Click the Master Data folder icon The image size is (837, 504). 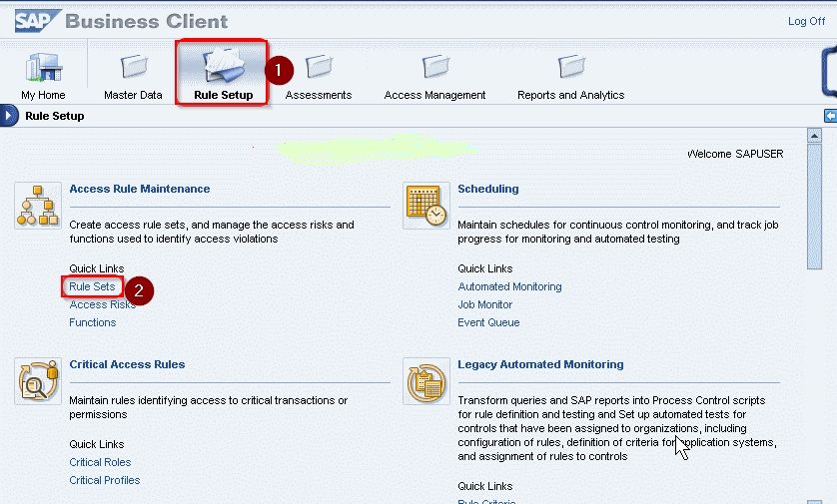point(133,67)
